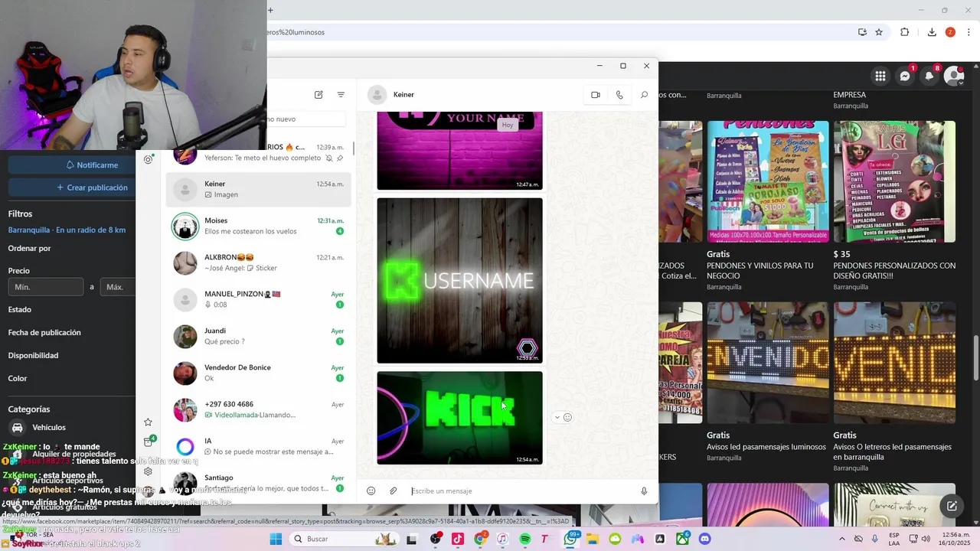The width and height of the screenshot is (980, 551).
Task: Open Disponibilidad filter
Action: coord(33,356)
